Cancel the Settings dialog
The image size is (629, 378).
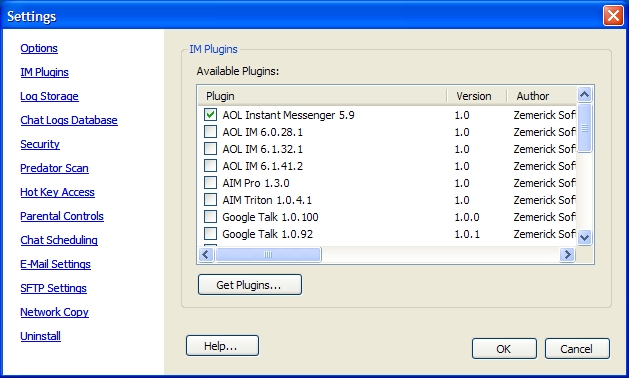click(577, 349)
